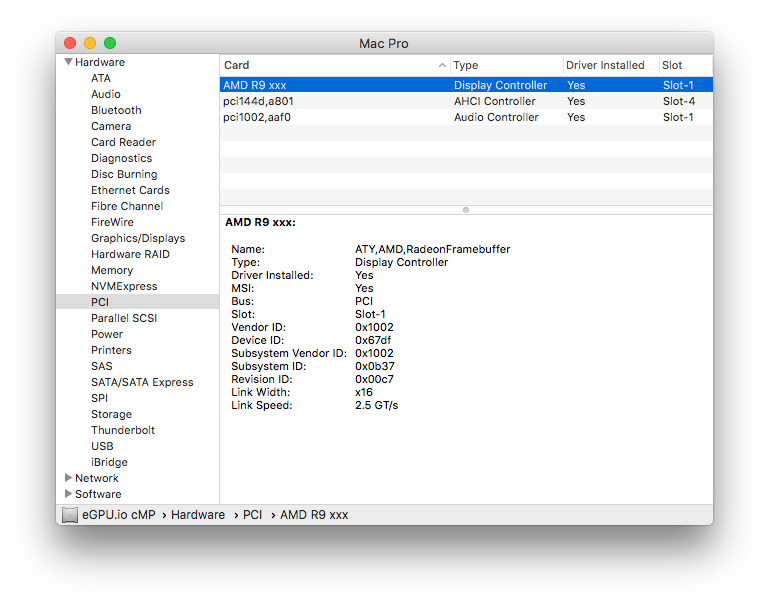Click the Card column sort arrow

click(x=442, y=65)
